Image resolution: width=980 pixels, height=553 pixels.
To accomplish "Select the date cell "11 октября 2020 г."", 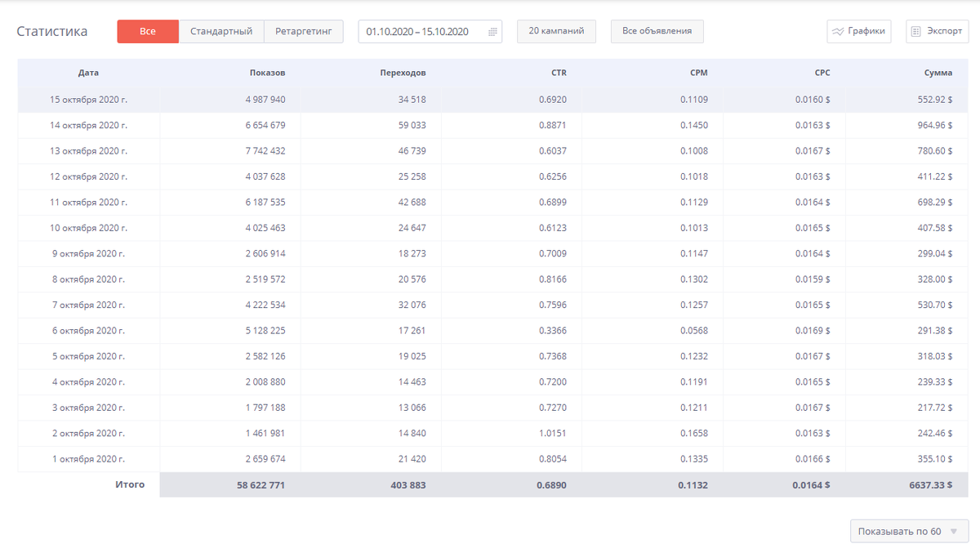I will (x=88, y=202).
